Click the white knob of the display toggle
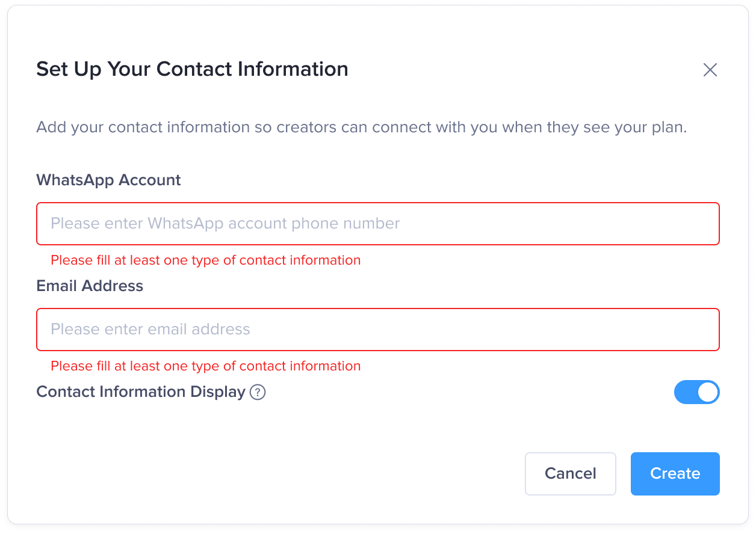Viewport: 756px width, 534px height. point(708,392)
